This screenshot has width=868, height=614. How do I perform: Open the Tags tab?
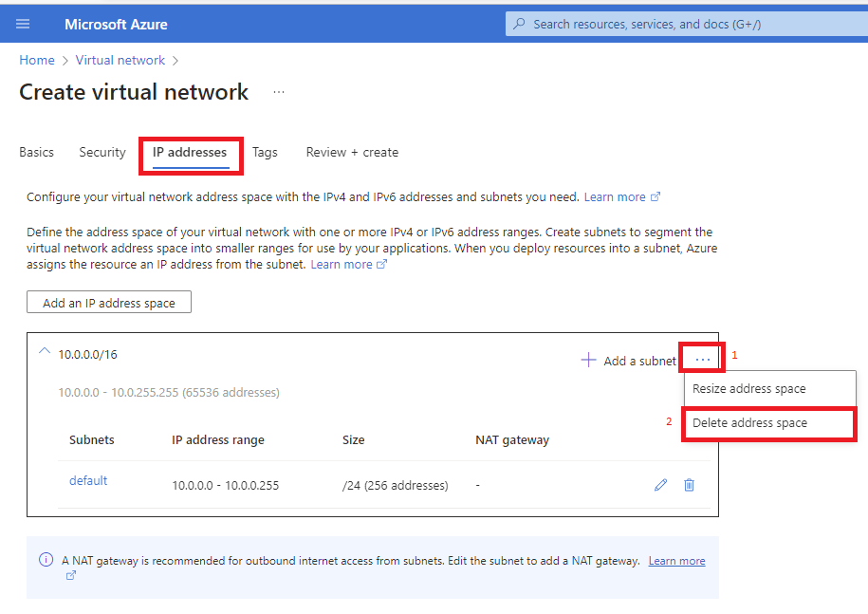point(265,152)
